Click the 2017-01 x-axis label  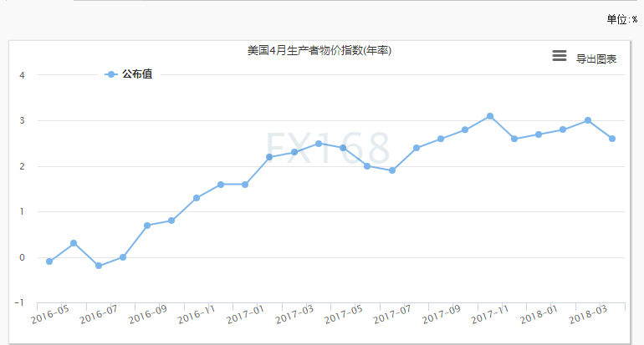(x=246, y=315)
